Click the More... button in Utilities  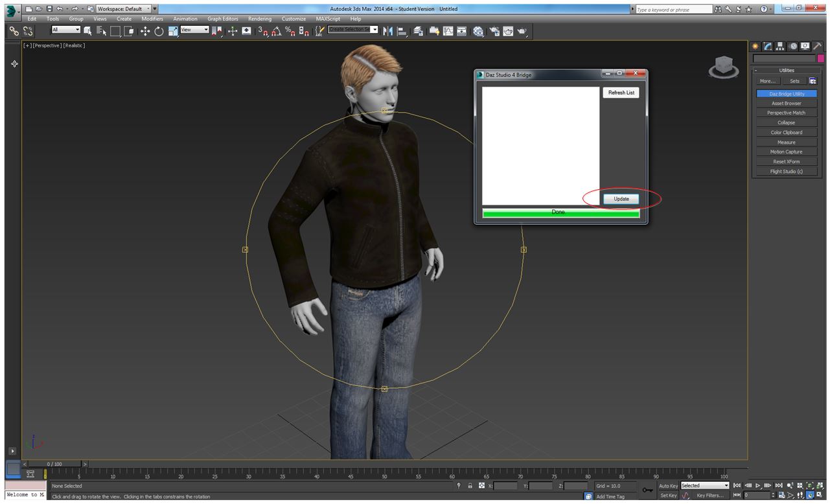pyautogui.click(x=768, y=81)
